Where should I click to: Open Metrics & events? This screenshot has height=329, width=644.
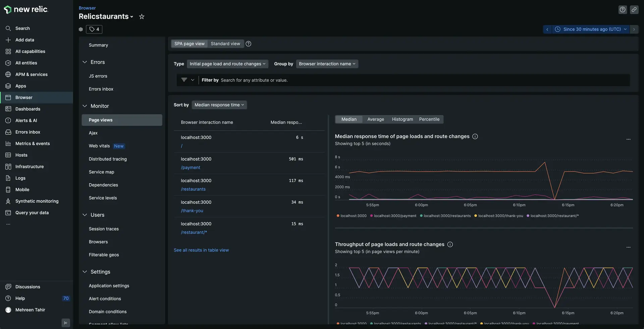33,144
